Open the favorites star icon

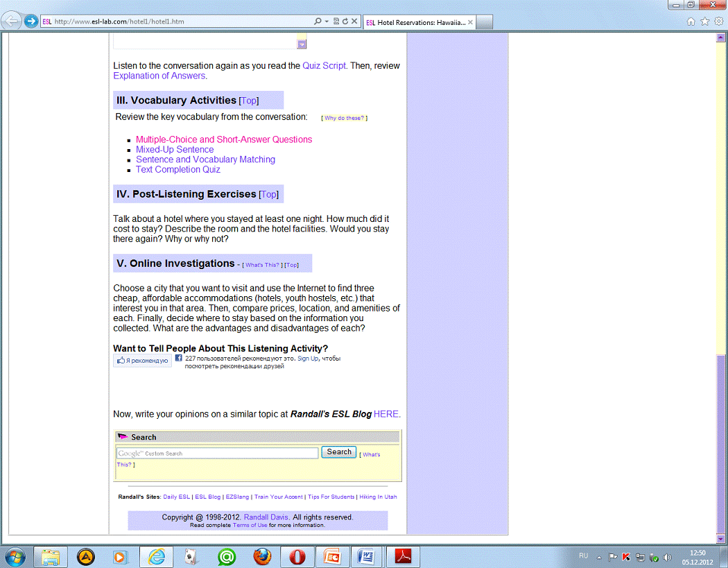point(705,21)
